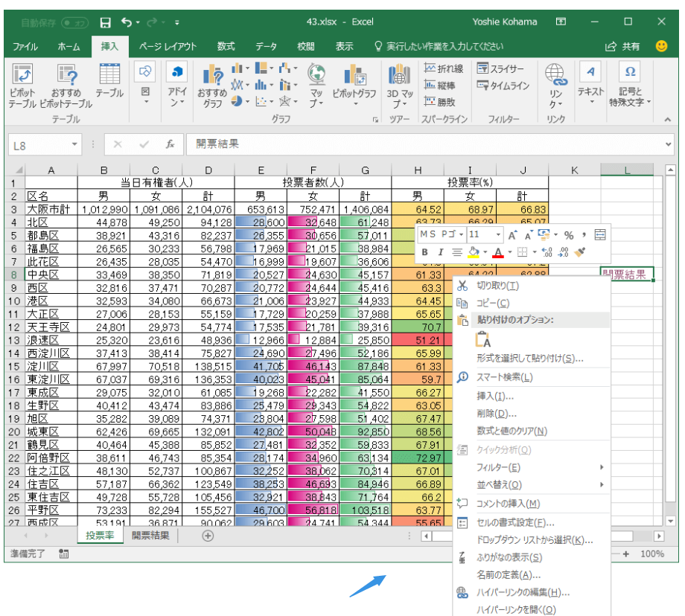Click the Insert Function fx button
Screen dimensions: 685x616
(170, 144)
